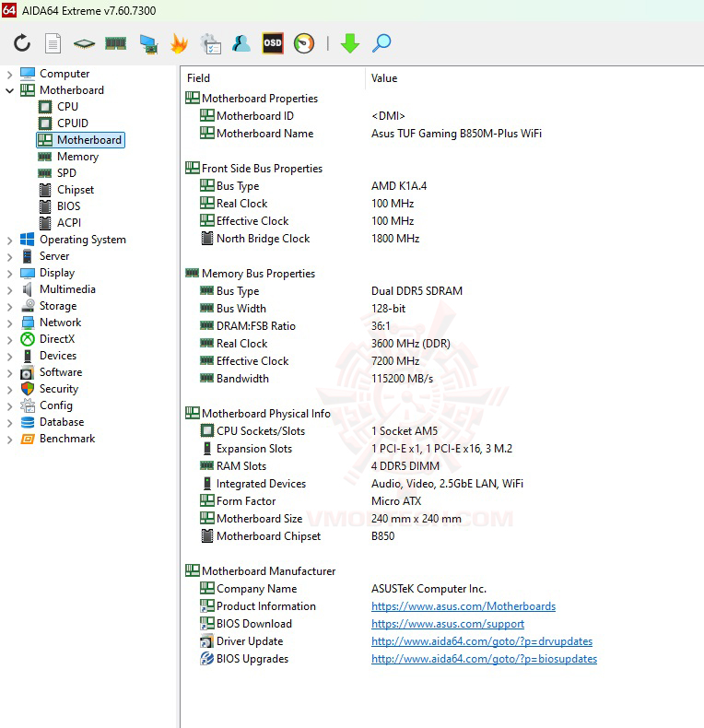Select the SPD tree item
The image size is (704, 728).
66,173
